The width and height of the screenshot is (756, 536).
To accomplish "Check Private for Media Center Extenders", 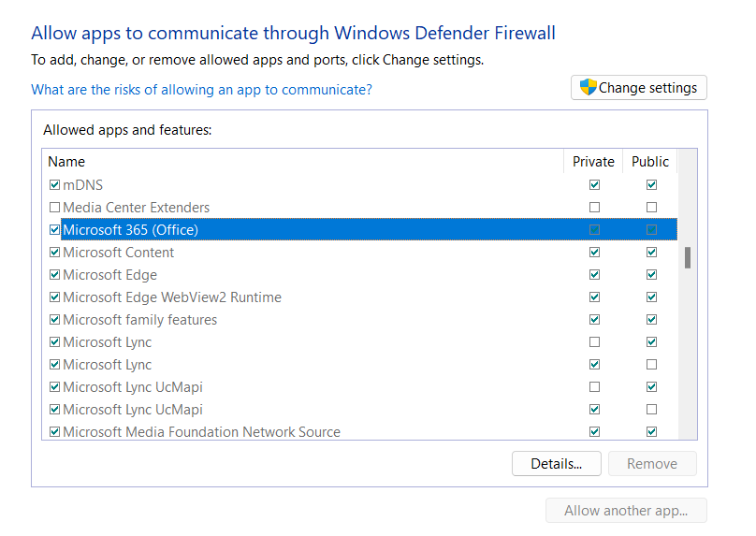I will [594, 208].
